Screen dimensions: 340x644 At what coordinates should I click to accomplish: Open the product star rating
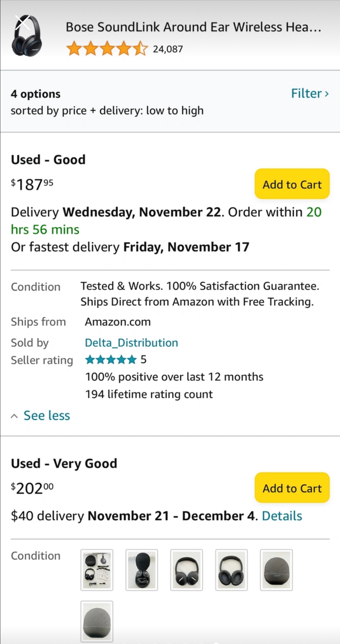pyautogui.click(x=107, y=49)
